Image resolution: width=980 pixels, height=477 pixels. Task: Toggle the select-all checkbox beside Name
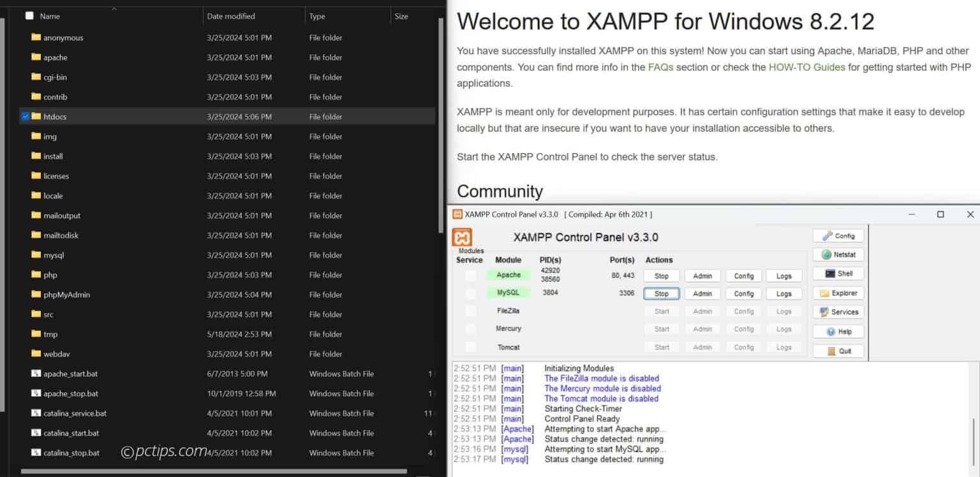29,16
